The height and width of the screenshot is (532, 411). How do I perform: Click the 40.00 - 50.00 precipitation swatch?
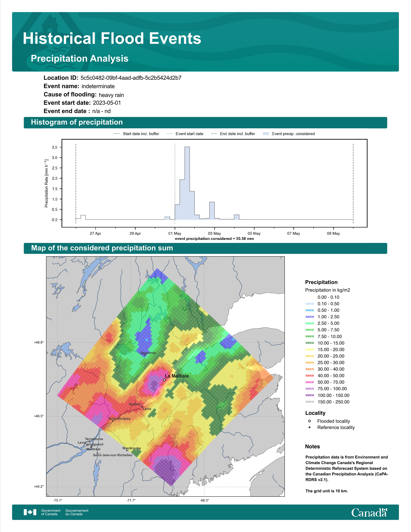coord(309,376)
